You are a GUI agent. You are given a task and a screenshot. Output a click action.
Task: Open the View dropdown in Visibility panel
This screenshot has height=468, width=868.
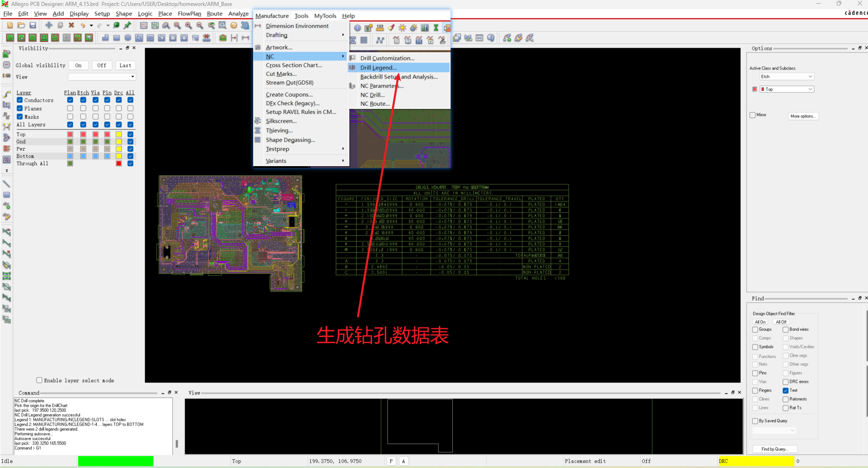(x=102, y=77)
